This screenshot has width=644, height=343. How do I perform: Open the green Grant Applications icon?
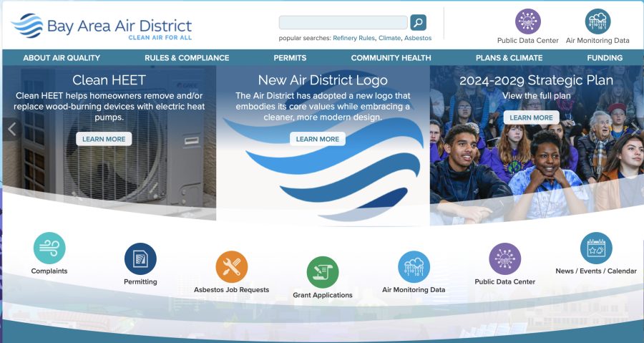click(323, 272)
